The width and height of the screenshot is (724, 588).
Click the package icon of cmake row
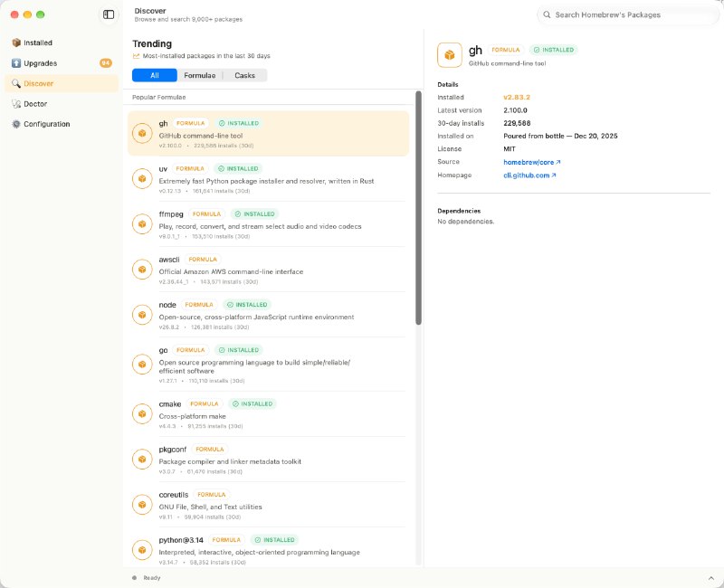click(x=142, y=414)
